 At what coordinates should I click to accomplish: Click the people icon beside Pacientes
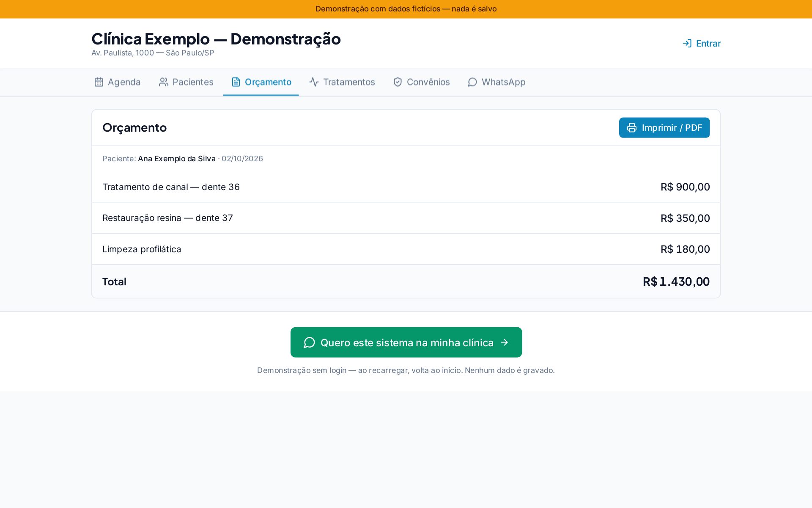click(163, 82)
